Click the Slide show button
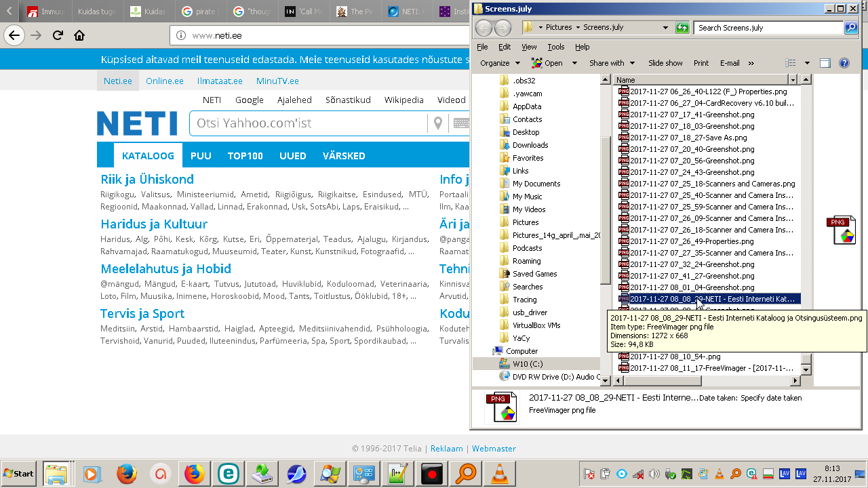This screenshot has height=488, width=868. 665,63
